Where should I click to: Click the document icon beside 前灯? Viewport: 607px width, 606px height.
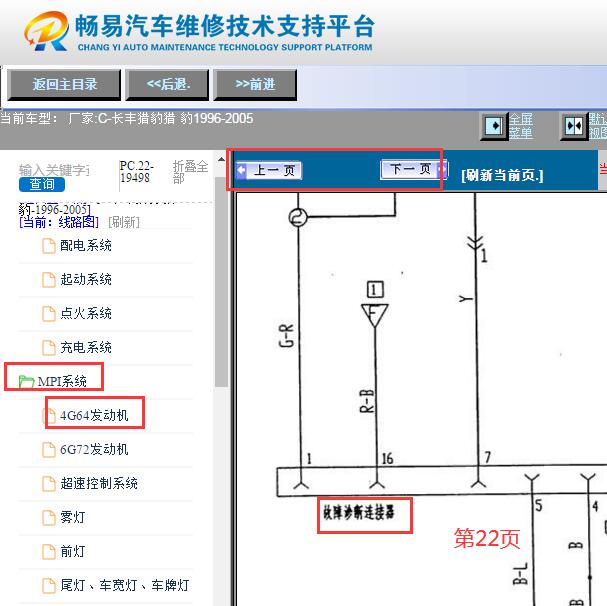[49, 551]
